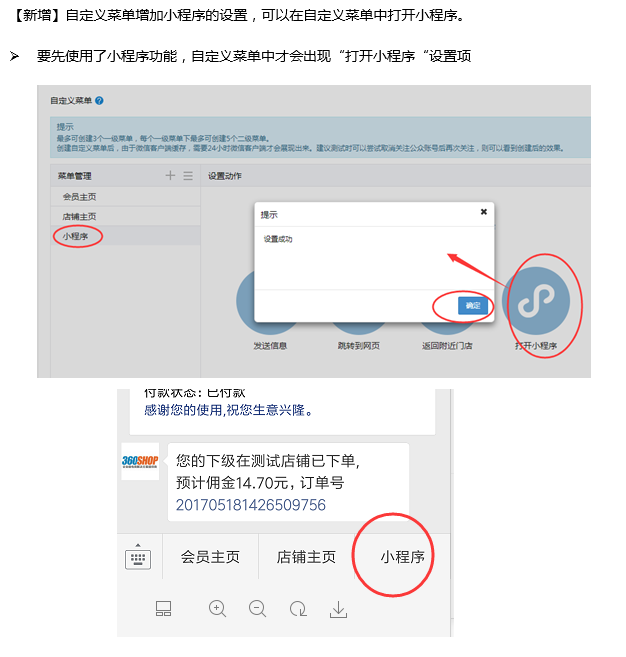Open the 店铺主页 chat bottom menu
This screenshot has height=657, width=626.
point(306,557)
